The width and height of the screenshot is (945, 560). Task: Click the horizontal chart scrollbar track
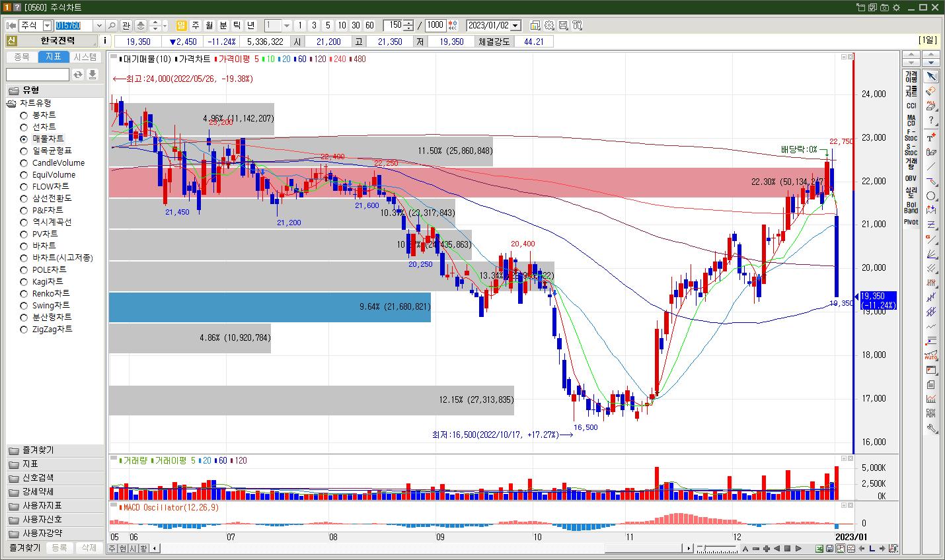(x=420, y=549)
